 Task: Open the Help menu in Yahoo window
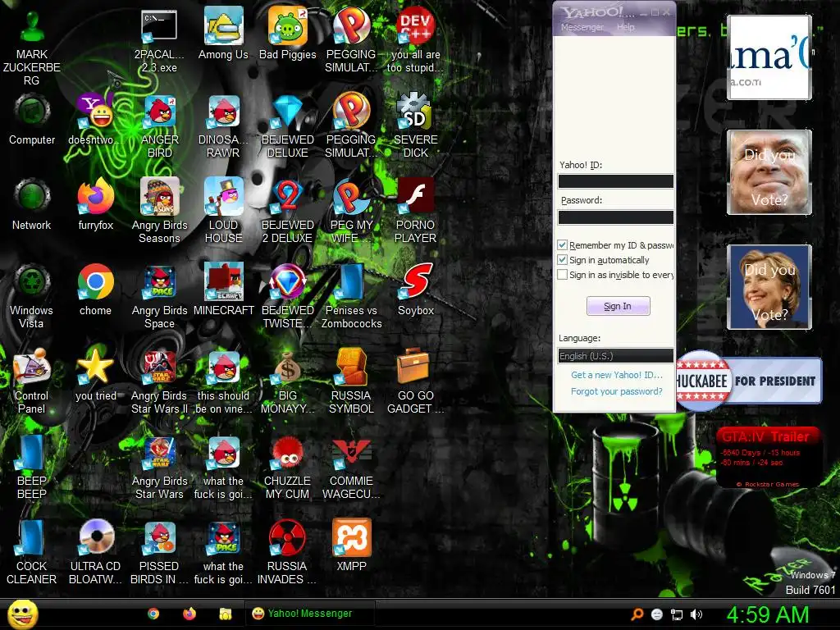tap(625, 27)
